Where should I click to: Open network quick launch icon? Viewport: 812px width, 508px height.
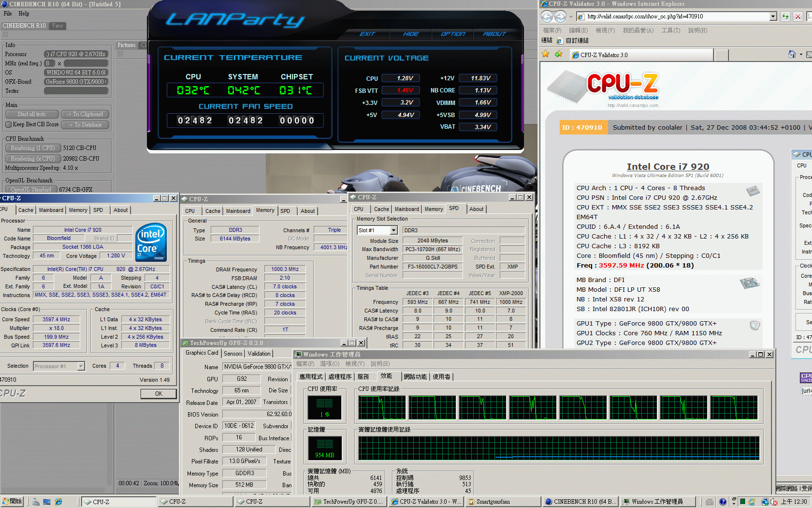coord(36,502)
